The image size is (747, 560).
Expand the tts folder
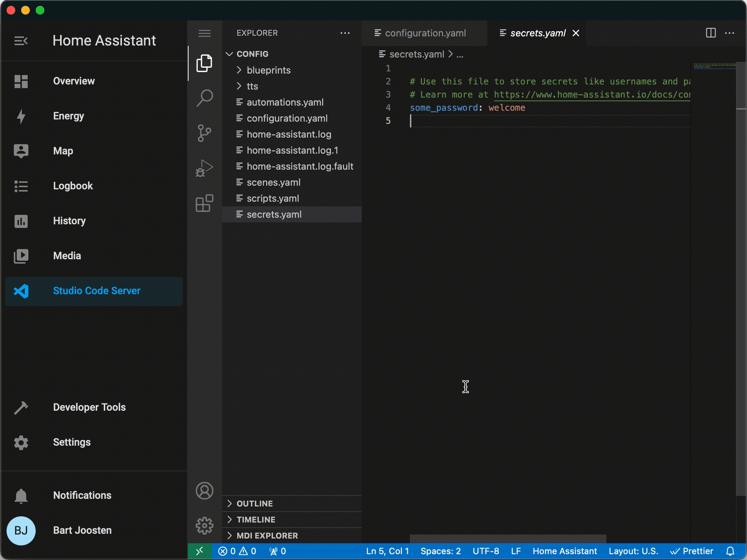[x=292, y=86]
